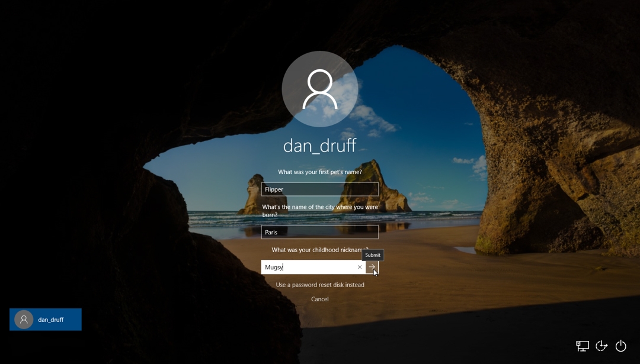Click the avatar on the dan_druff account tile
640x364 pixels.
click(x=23, y=319)
